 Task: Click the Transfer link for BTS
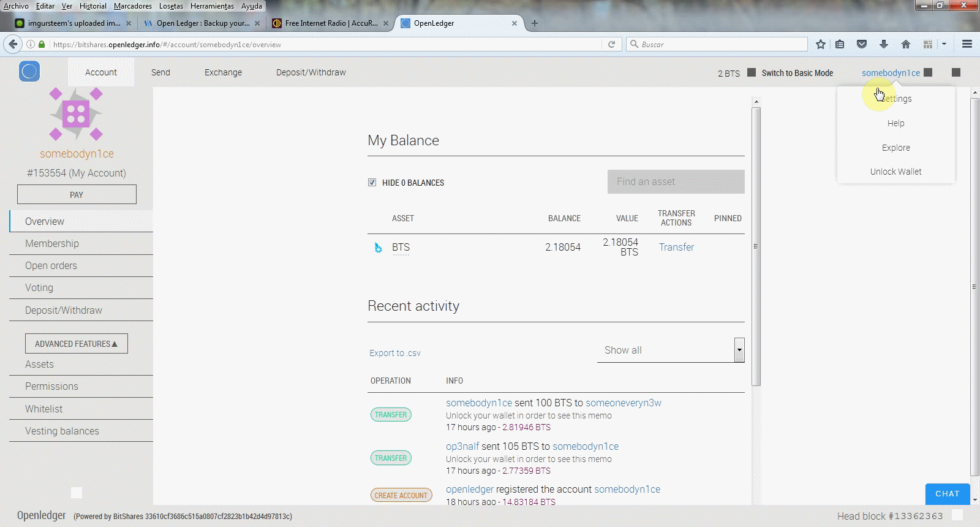tap(676, 247)
